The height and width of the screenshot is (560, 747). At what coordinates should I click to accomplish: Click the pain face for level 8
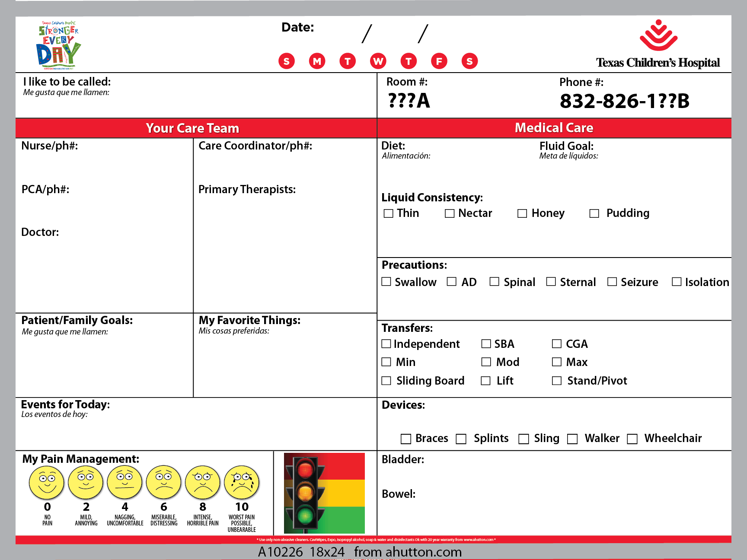tap(203, 482)
